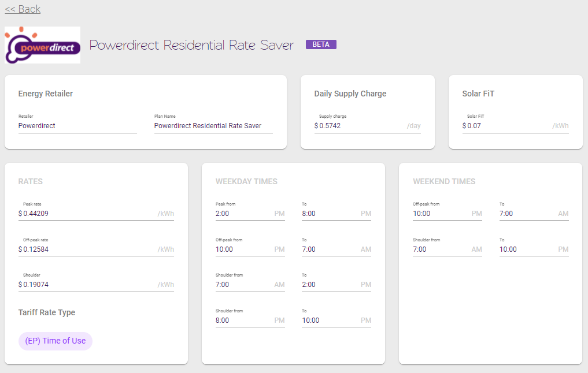Click the WEEKEND TIMES heading
Screen dimensions: 588x373
(444, 182)
